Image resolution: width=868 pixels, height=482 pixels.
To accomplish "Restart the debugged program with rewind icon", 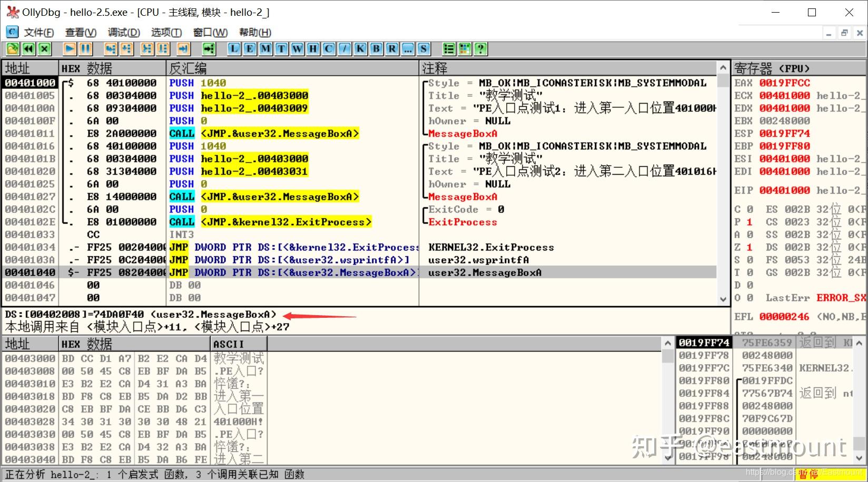I will point(28,48).
